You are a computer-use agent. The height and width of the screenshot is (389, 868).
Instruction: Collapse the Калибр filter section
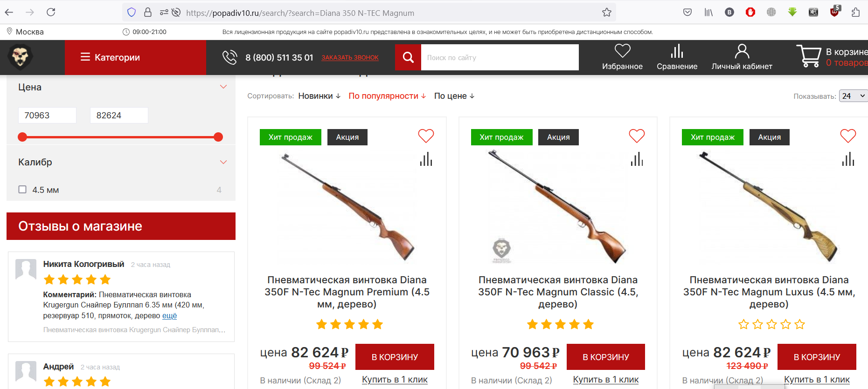pyautogui.click(x=223, y=162)
